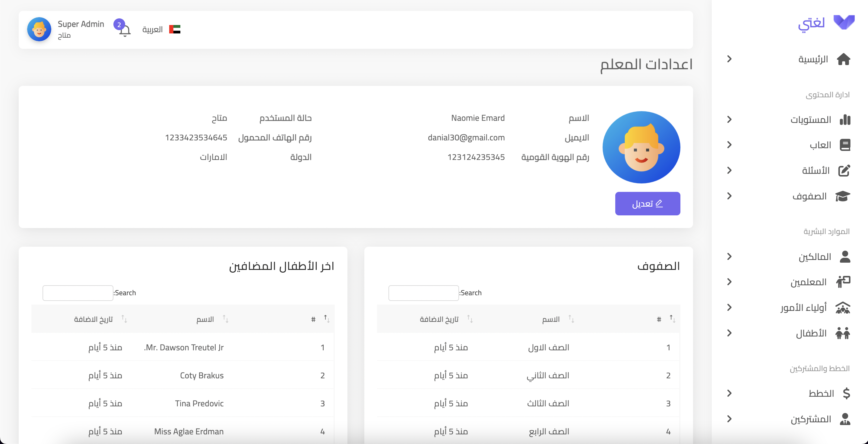This screenshot has height=444, width=868.
Task: Expand the الرئيسية menu chevron
Action: tap(730, 59)
